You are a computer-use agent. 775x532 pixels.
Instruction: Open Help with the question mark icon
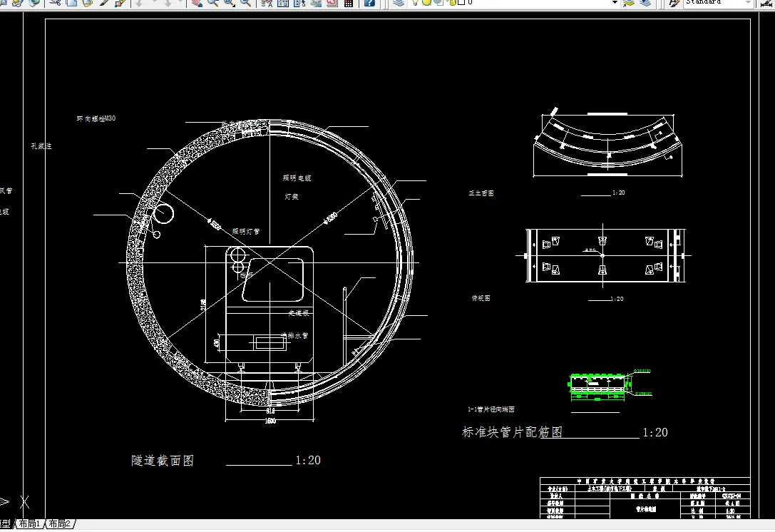tap(369, 2)
